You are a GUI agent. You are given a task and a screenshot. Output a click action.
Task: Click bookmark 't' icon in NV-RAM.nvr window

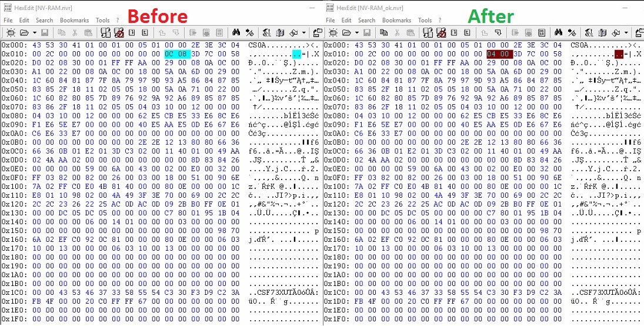(145, 32)
